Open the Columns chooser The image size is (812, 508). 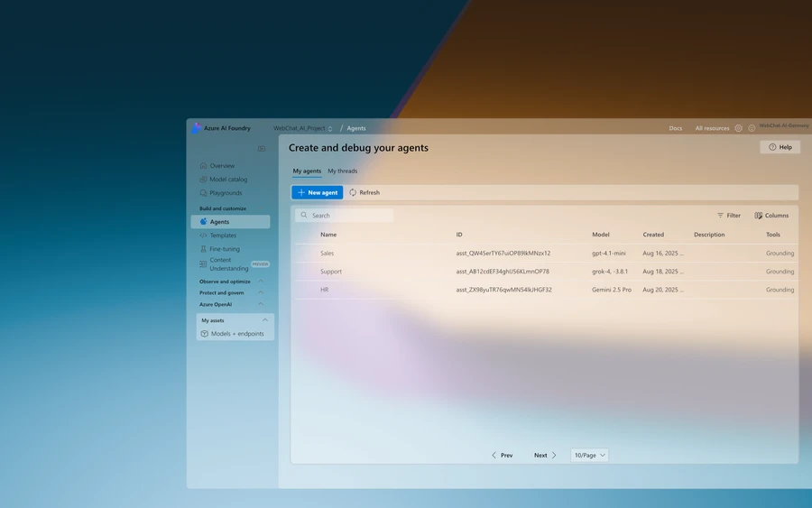(x=771, y=216)
